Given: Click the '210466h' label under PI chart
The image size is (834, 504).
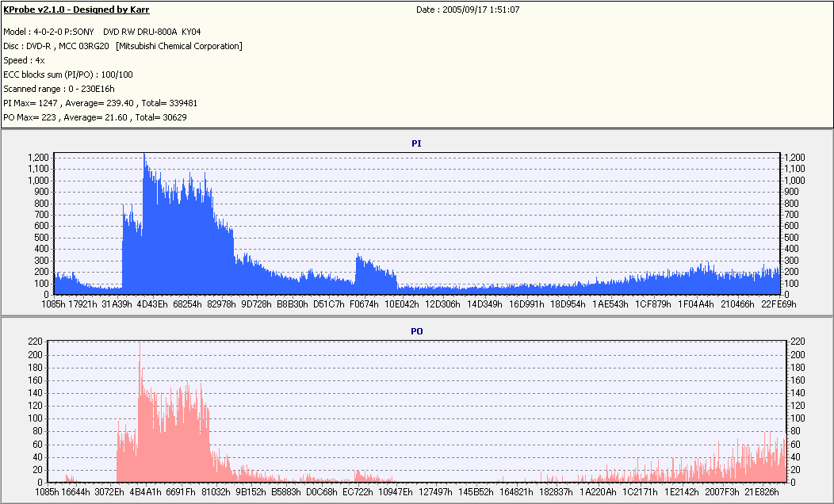Looking at the screenshot, I should tap(738, 304).
